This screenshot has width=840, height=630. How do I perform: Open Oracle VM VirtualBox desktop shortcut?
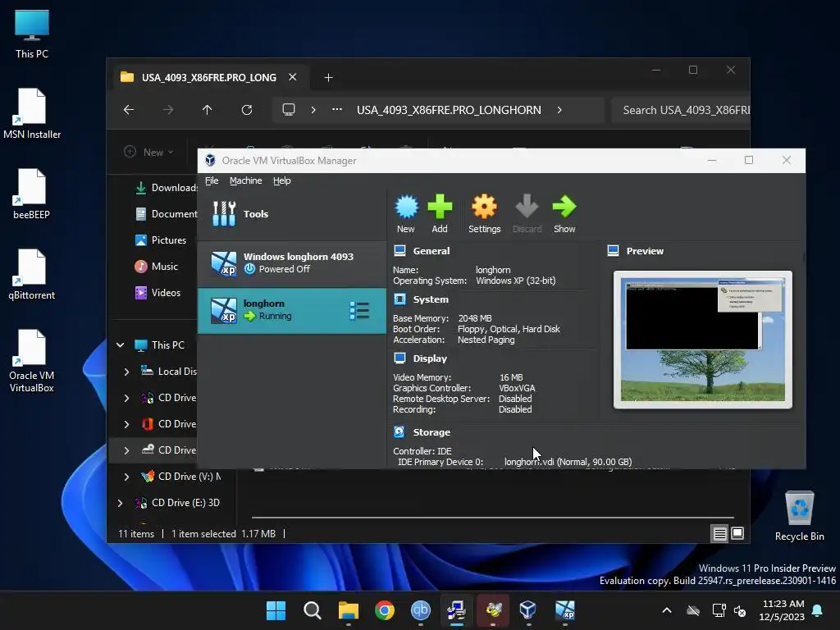click(x=32, y=361)
